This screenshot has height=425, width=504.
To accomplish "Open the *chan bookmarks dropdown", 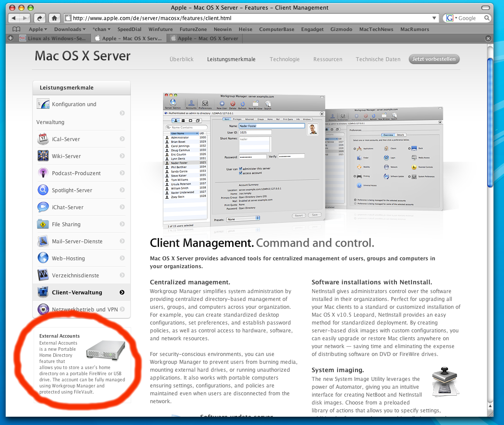I will click(101, 29).
